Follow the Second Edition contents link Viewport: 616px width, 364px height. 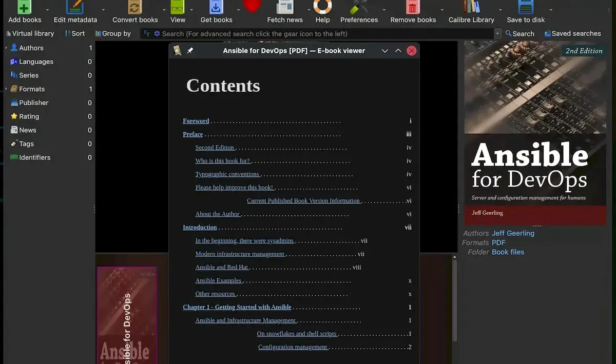tap(215, 148)
